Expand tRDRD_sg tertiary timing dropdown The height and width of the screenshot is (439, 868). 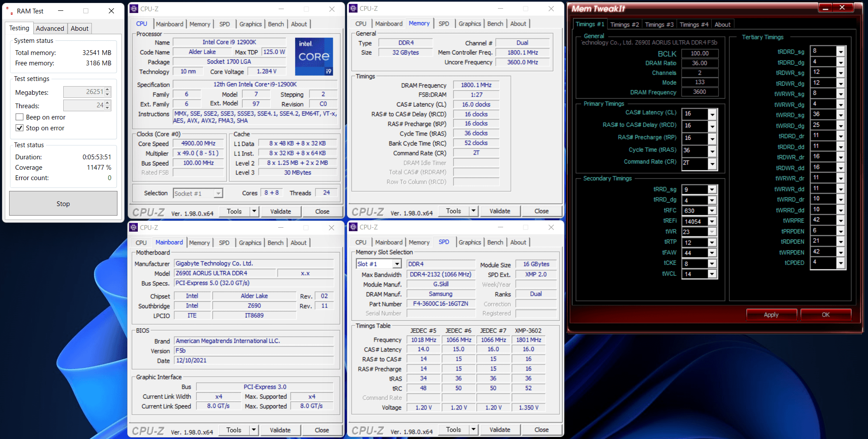coord(841,52)
